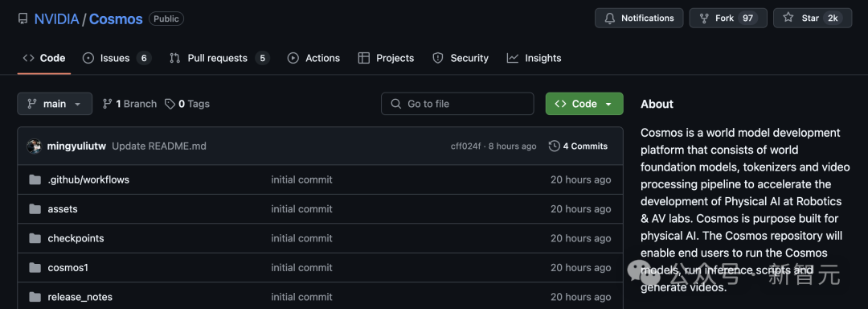Click the folder icon beside .github/workflows
Viewport: 868px width, 309px height.
(x=35, y=179)
